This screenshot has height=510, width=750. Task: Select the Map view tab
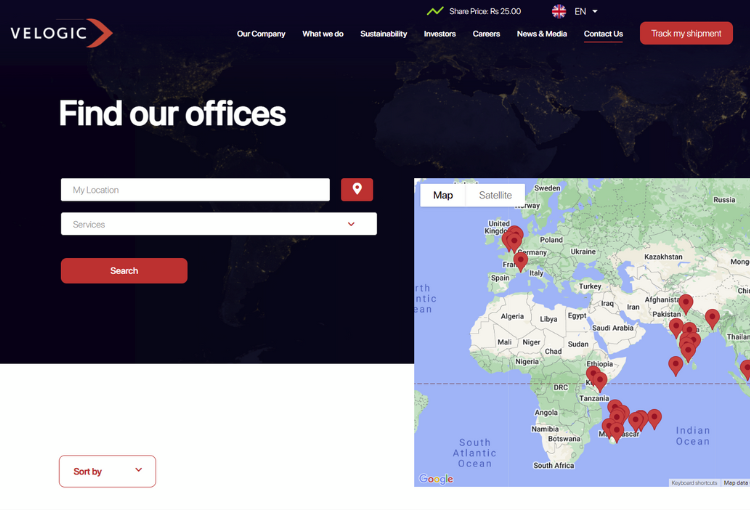[x=443, y=195]
